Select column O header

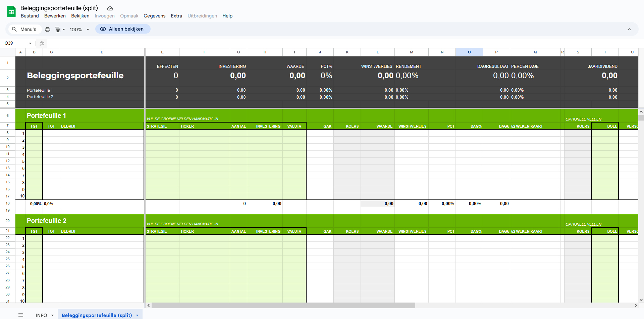tap(469, 52)
